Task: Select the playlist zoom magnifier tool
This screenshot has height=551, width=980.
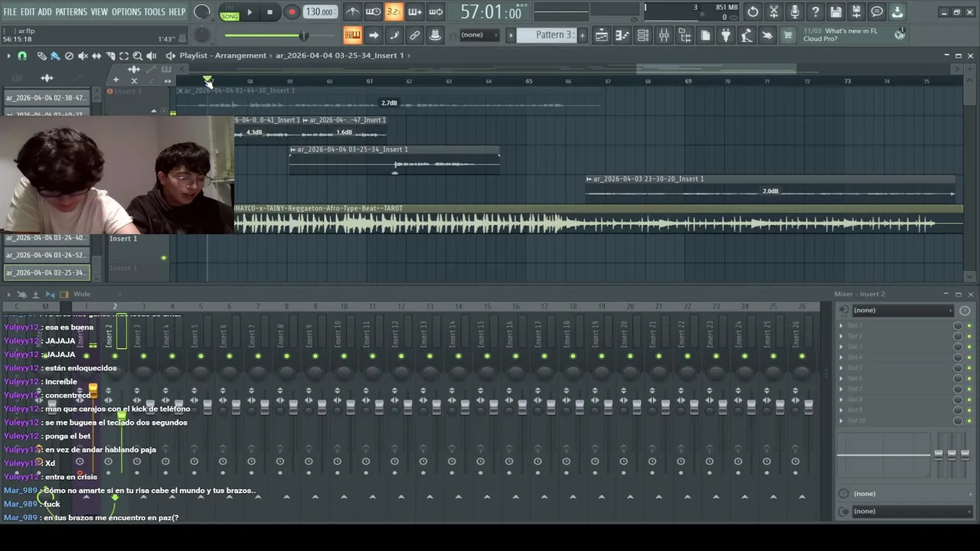Action: coord(138,56)
